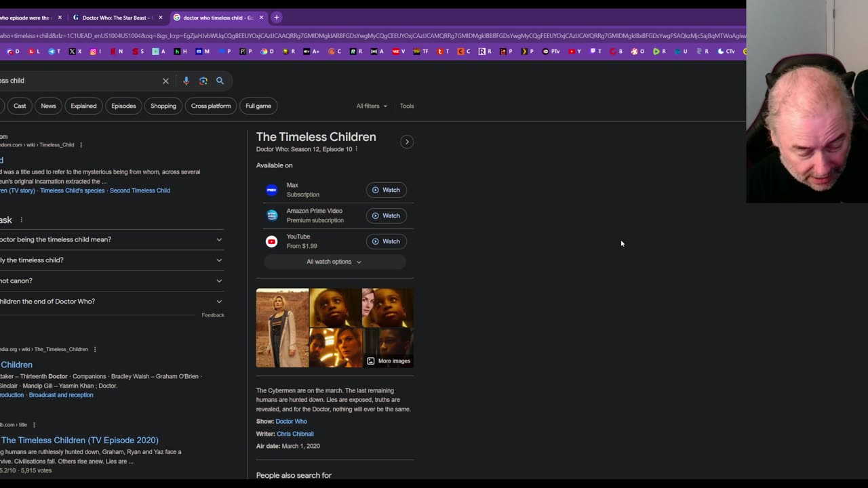
Task: Select the News filter chip
Action: click(x=48, y=106)
